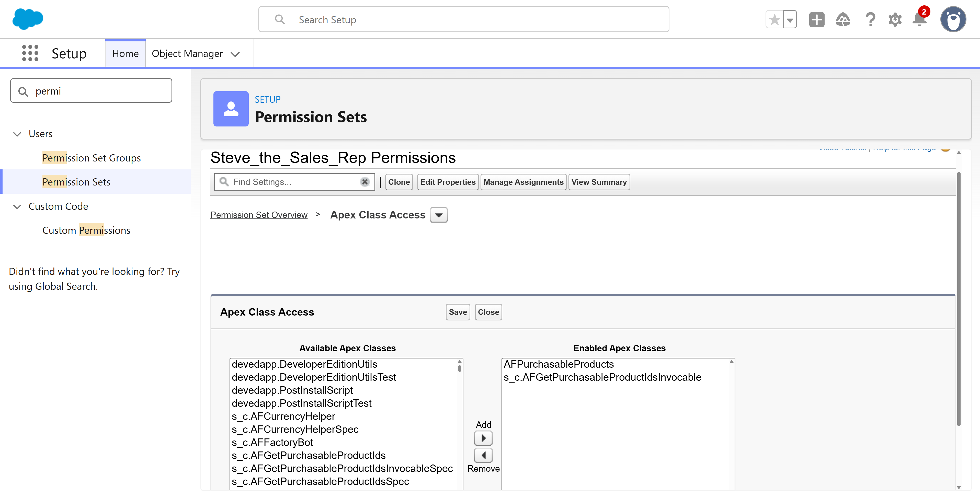Collapse the Users section in the sidebar

pyautogui.click(x=17, y=134)
